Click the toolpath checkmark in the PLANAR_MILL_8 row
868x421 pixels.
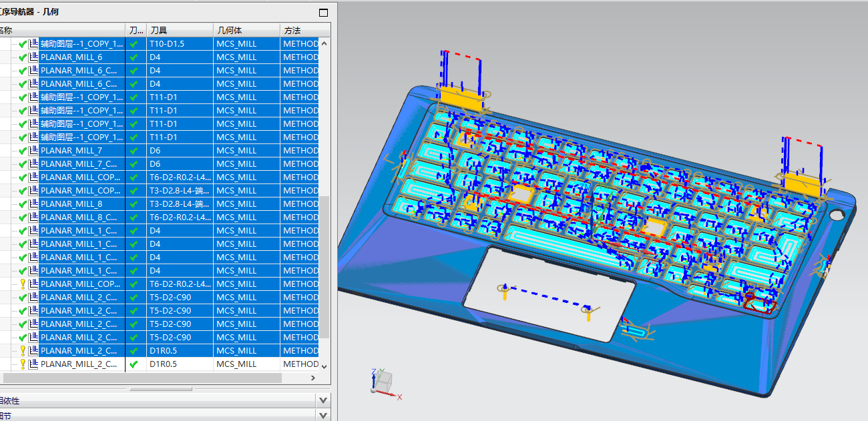[x=134, y=204]
